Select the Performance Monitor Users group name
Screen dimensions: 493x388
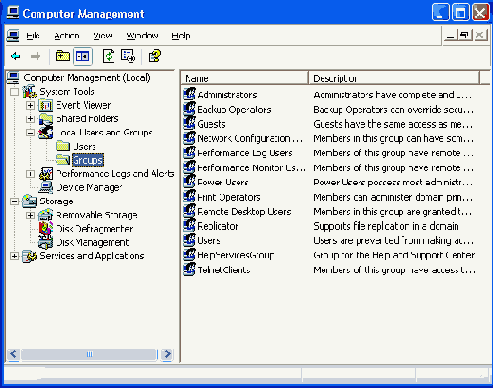tap(251, 168)
